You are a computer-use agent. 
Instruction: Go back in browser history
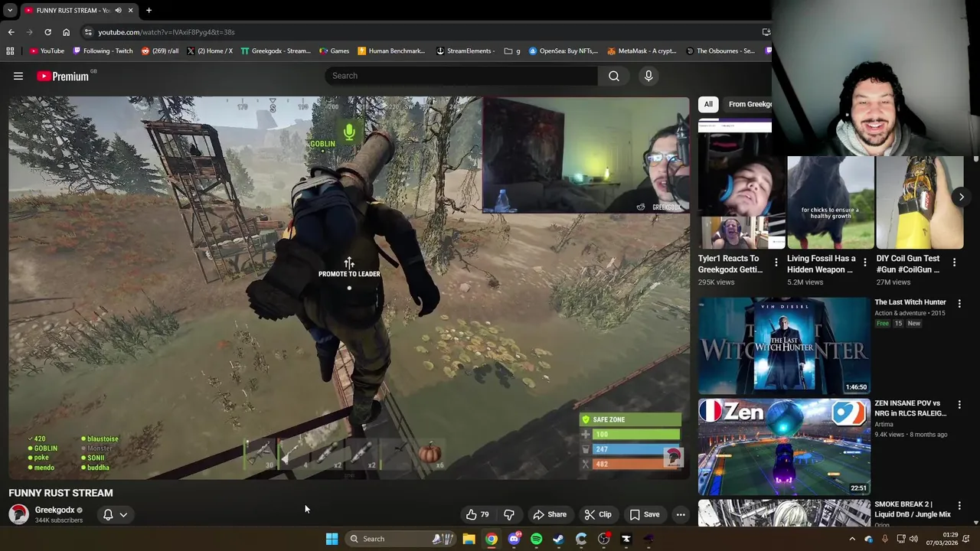click(x=11, y=32)
